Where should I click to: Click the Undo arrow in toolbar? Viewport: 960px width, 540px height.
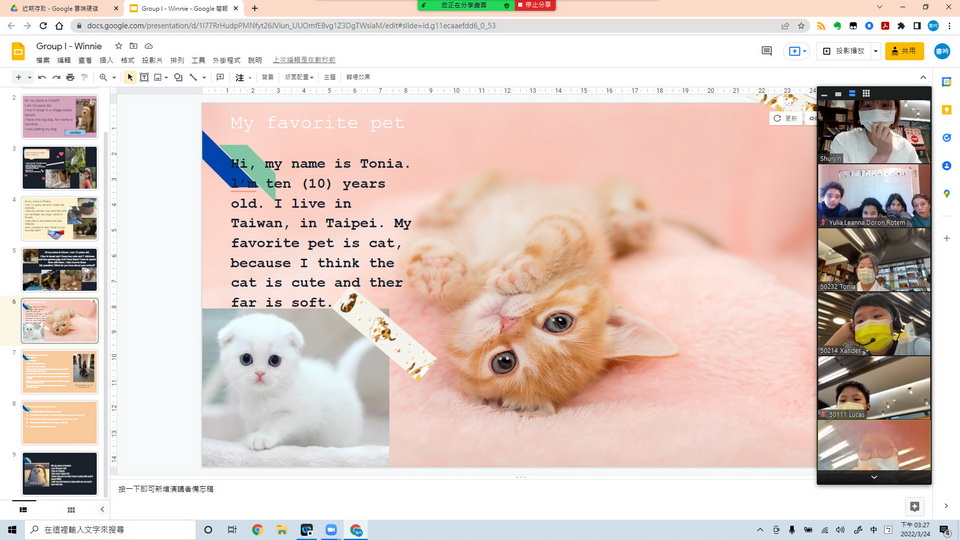coord(41,77)
